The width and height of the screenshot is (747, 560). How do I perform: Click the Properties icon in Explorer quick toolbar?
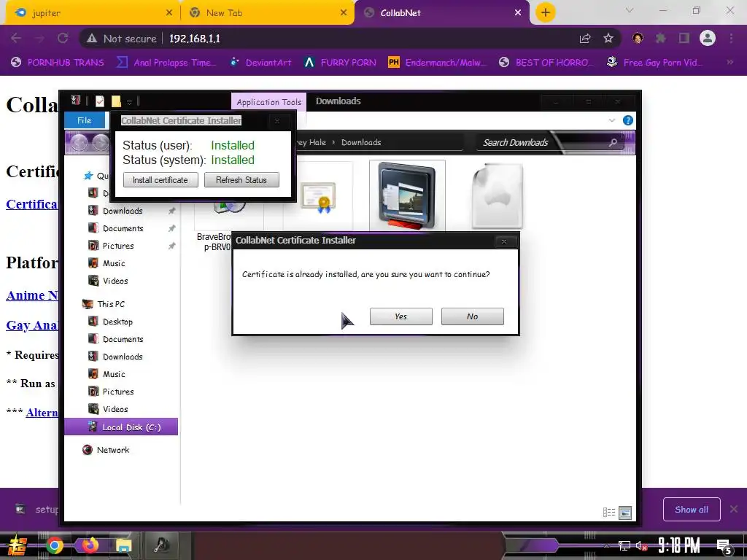click(x=99, y=101)
